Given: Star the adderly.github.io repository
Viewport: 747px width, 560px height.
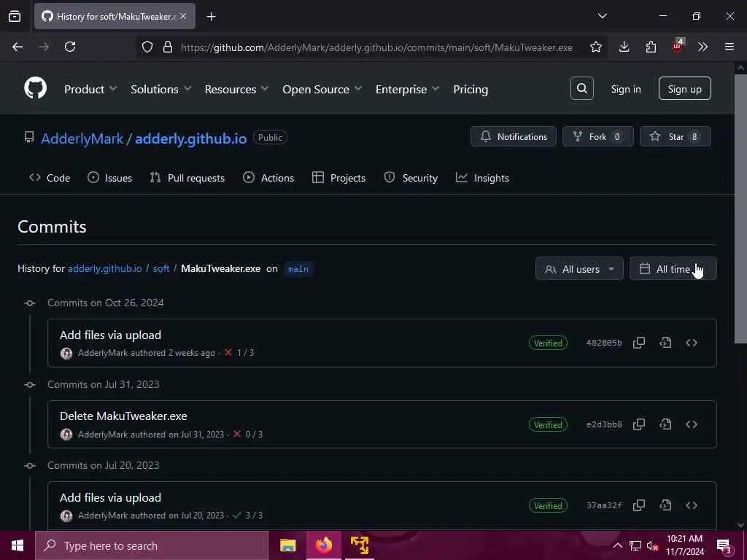Looking at the screenshot, I should click(x=675, y=136).
